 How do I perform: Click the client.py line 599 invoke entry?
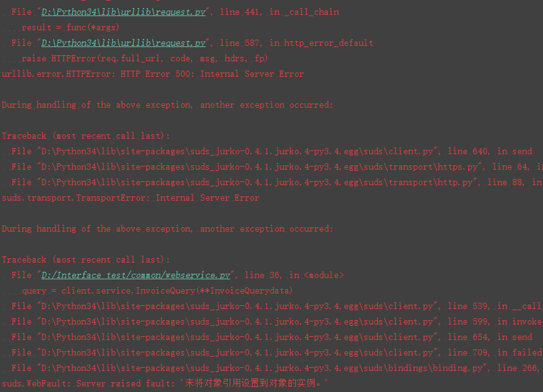click(x=277, y=321)
